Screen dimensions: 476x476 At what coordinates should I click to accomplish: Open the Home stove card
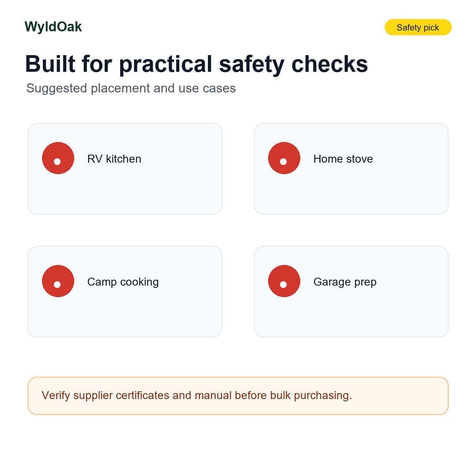click(x=351, y=169)
